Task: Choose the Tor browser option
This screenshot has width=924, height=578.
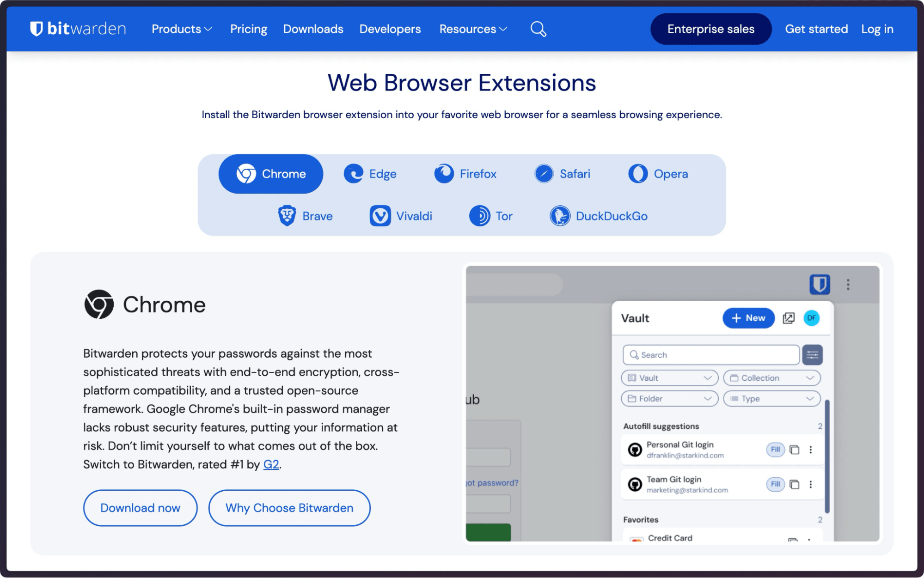Action: coord(491,216)
